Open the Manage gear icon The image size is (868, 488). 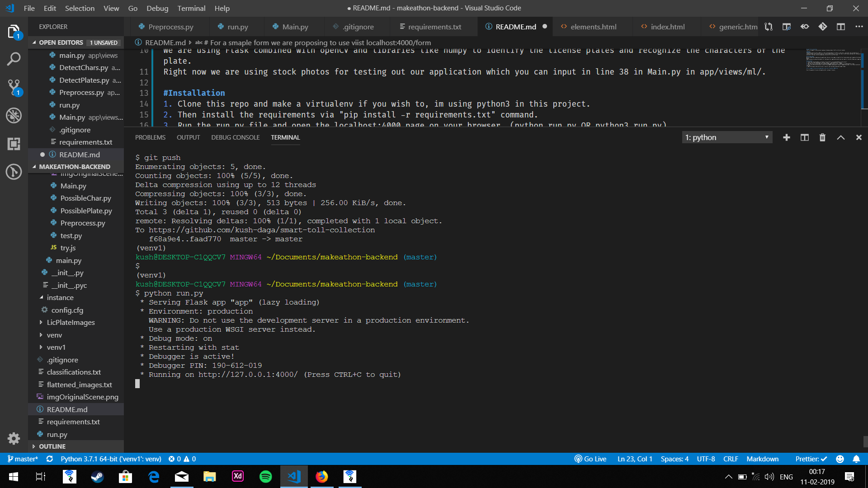(14, 438)
